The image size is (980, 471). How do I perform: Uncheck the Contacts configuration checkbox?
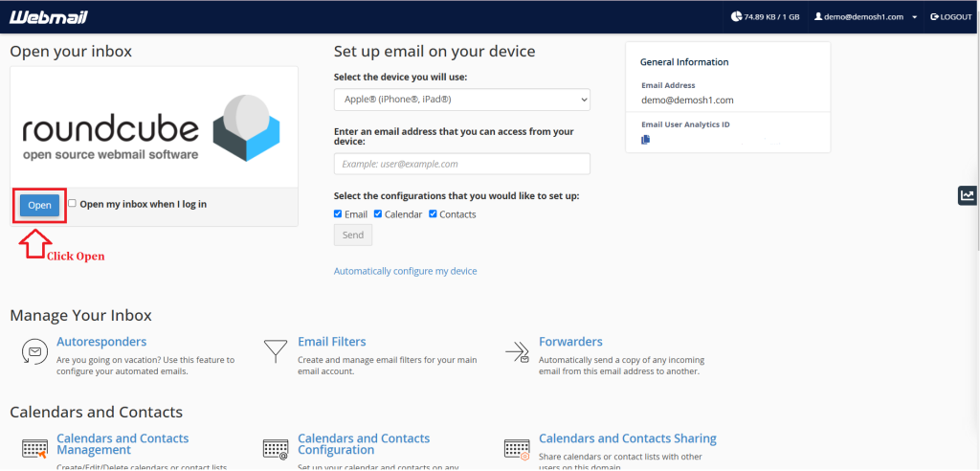[x=433, y=213]
